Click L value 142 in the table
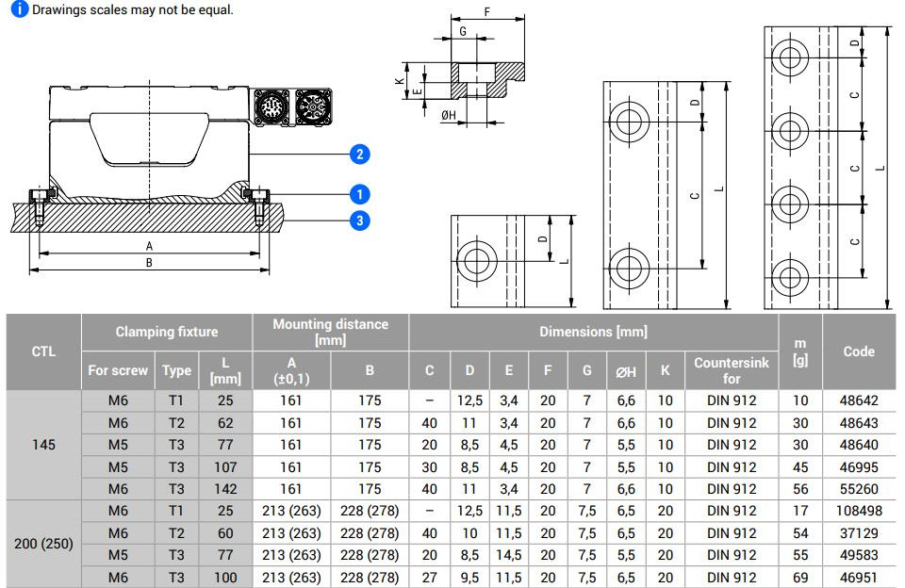 point(225,489)
